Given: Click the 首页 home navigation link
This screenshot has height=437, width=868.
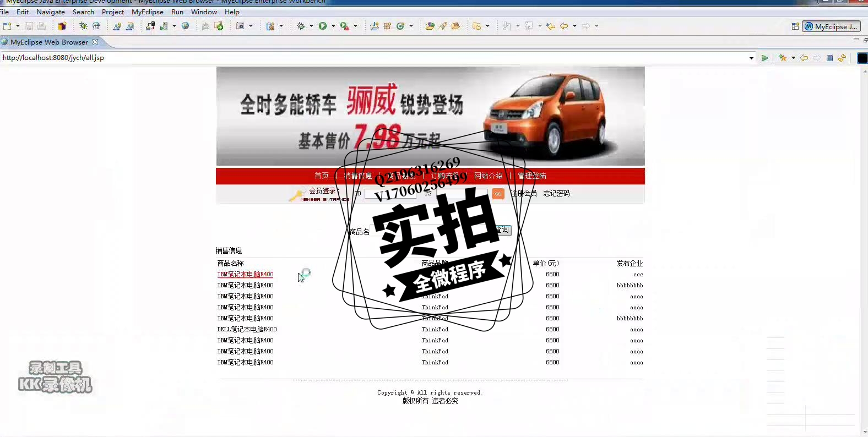Looking at the screenshot, I should click(322, 176).
